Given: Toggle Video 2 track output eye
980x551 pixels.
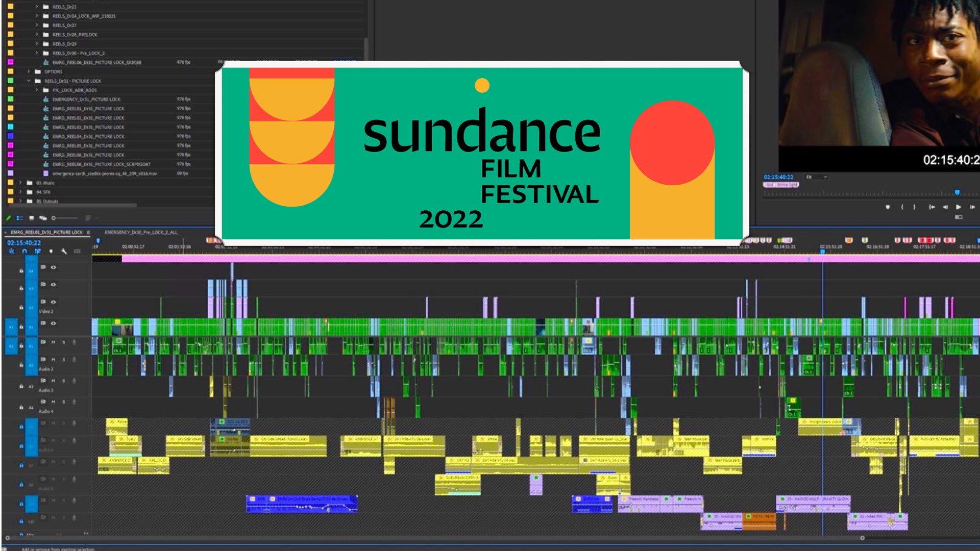Looking at the screenshot, I should 53,302.
